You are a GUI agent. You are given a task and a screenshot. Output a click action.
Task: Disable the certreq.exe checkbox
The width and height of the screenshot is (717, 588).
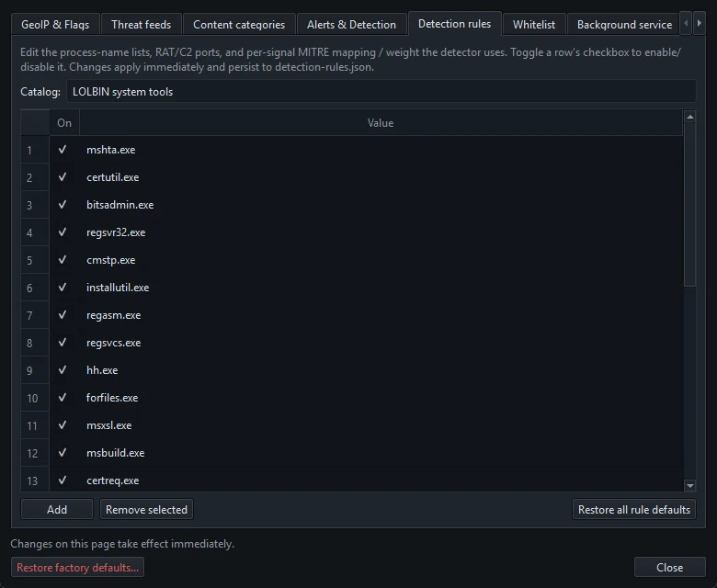coord(63,481)
